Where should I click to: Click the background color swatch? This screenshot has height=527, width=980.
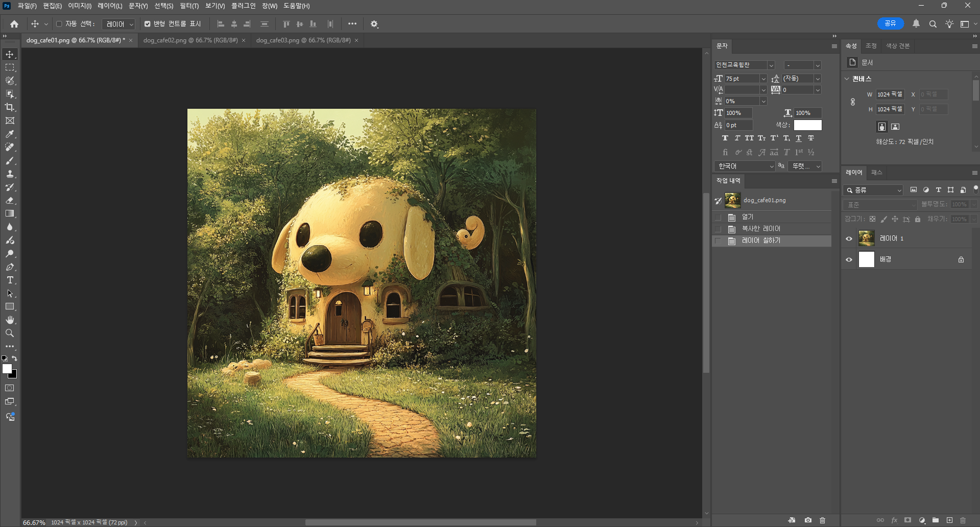click(x=14, y=375)
